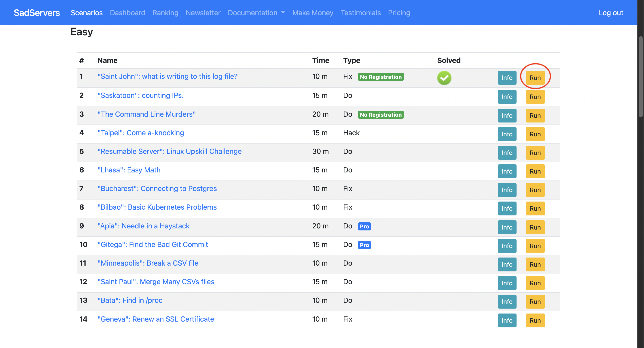This screenshot has height=348, width=644.
Task: Click the Pro badge on Apia row
Action: tap(364, 226)
